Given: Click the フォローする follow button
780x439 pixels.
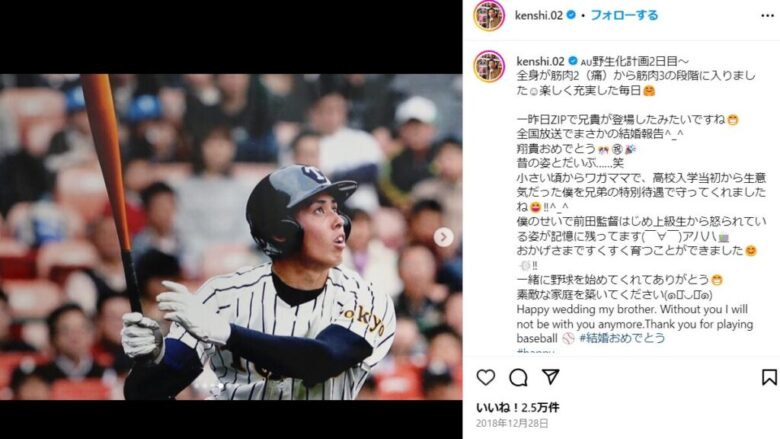Looking at the screenshot, I should click(x=624, y=15).
